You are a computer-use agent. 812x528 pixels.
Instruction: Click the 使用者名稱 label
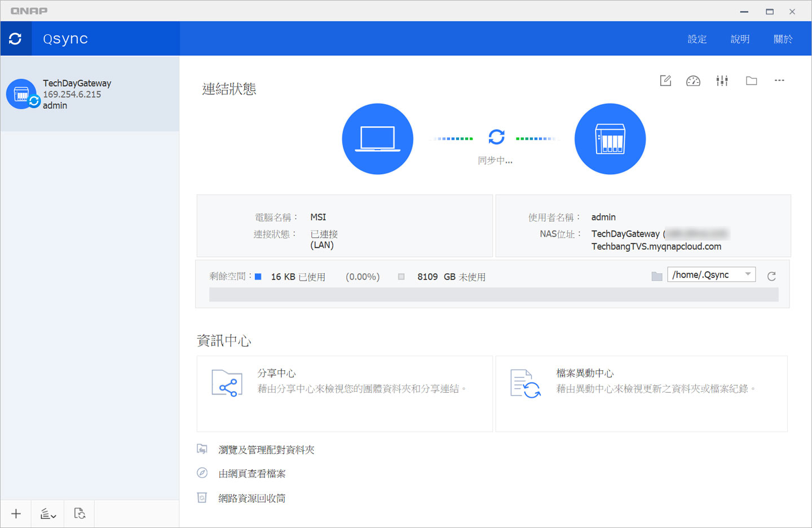554,217
